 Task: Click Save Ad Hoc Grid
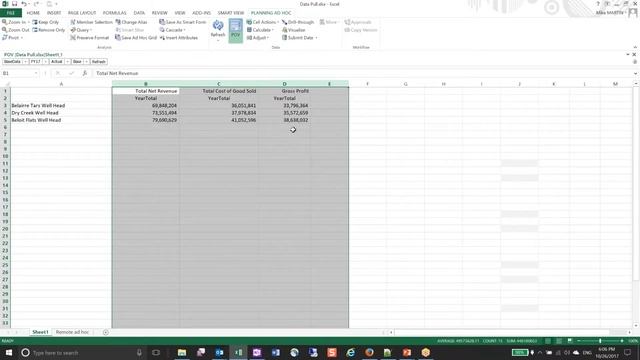(x=136, y=38)
